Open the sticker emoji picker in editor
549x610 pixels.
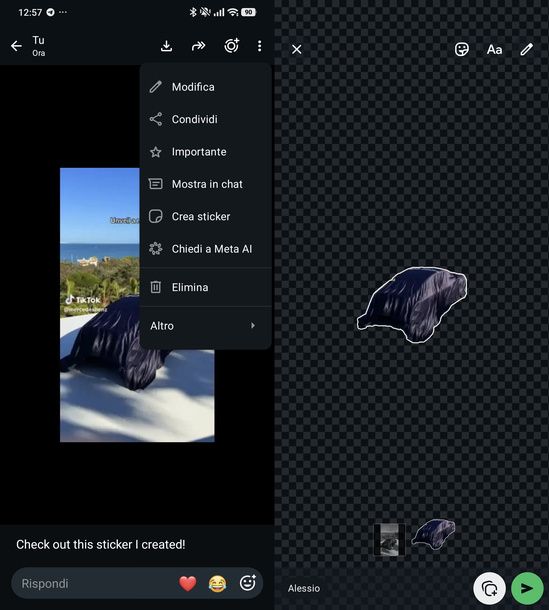(462, 49)
